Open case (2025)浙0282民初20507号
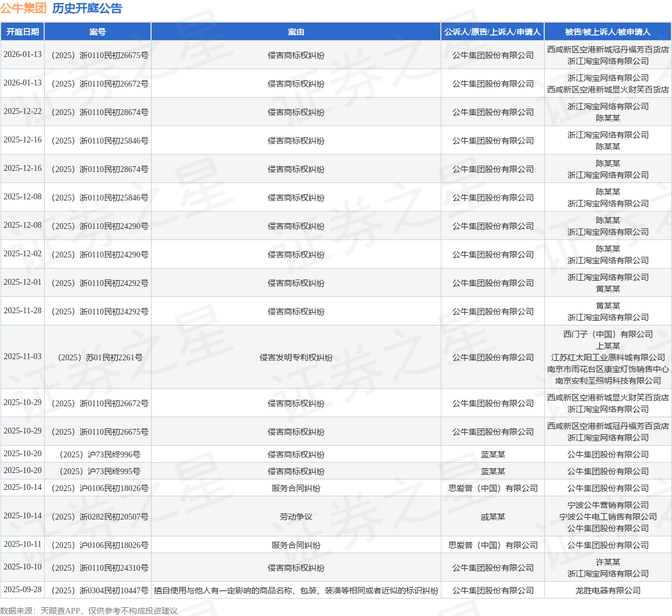Image resolution: width=672 pixels, height=616 pixels. tap(98, 517)
